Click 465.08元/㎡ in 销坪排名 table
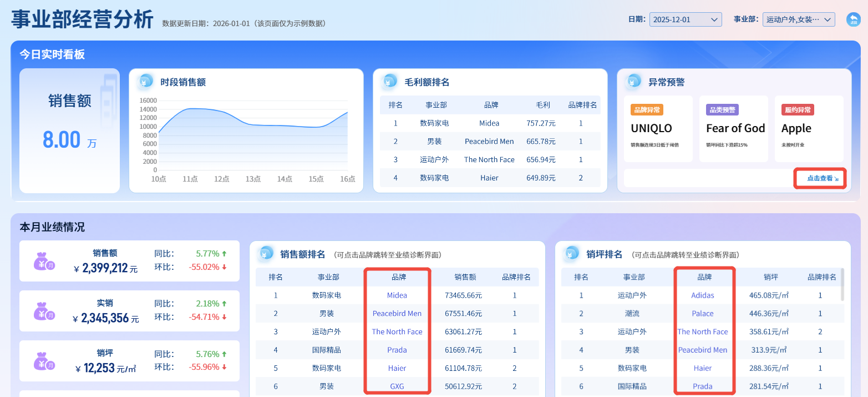The width and height of the screenshot is (868, 397). pyautogui.click(x=768, y=295)
